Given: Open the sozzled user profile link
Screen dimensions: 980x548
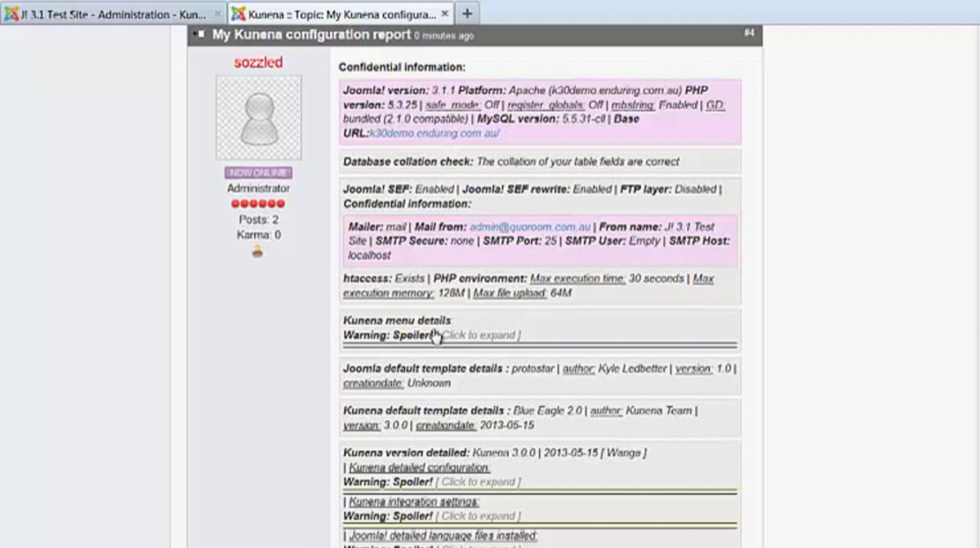Looking at the screenshot, I should (x=258, y=62).
